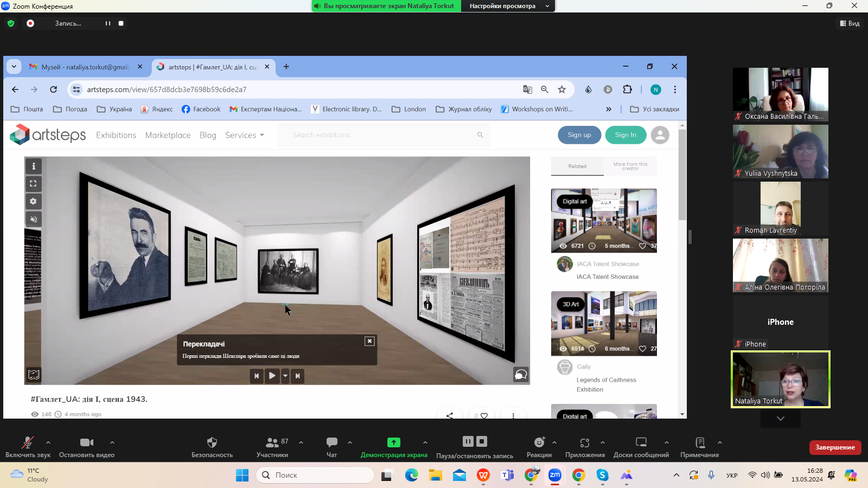Viewport: 868px width, 488px height.
Task: Click the info icon in the exhibition viewer
Action: [34, 166]
